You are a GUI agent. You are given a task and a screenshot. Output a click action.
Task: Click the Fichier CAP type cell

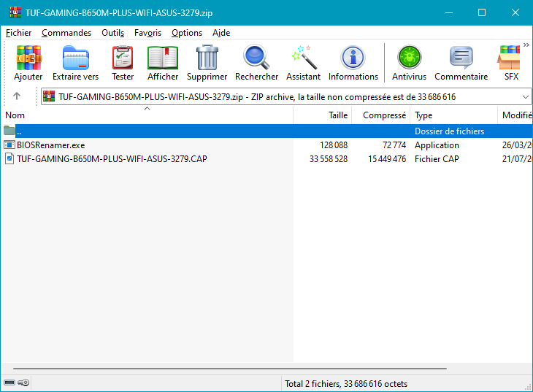[x=437, y=159]
